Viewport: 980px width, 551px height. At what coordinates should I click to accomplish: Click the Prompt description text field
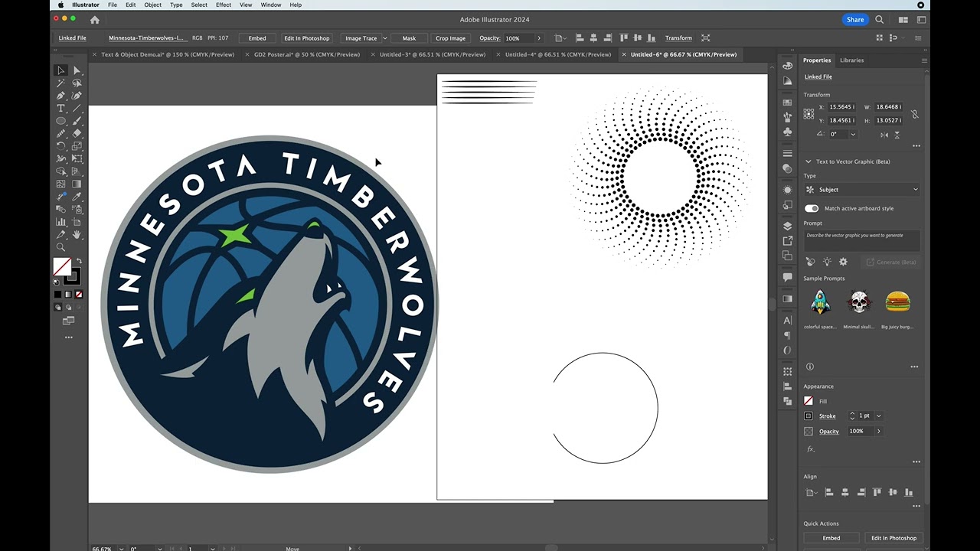pos(861,240)
